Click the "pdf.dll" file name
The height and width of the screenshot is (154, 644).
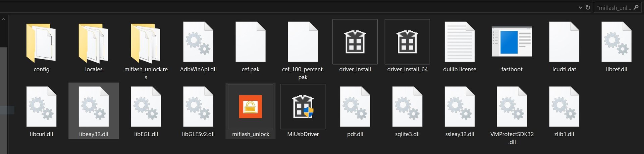(x=355, y=134)
